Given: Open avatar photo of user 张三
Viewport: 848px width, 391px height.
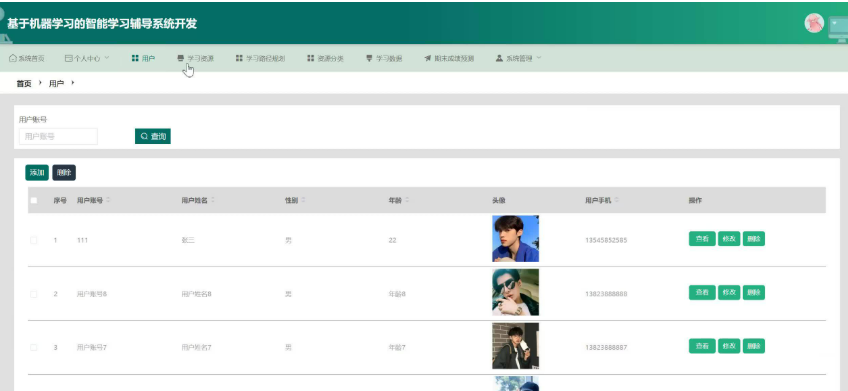Looking at the screenshot, I should click(515, 238).
